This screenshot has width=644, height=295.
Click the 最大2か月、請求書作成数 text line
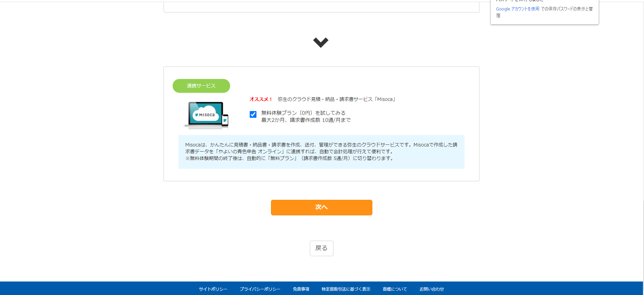(x=305, y=120)
